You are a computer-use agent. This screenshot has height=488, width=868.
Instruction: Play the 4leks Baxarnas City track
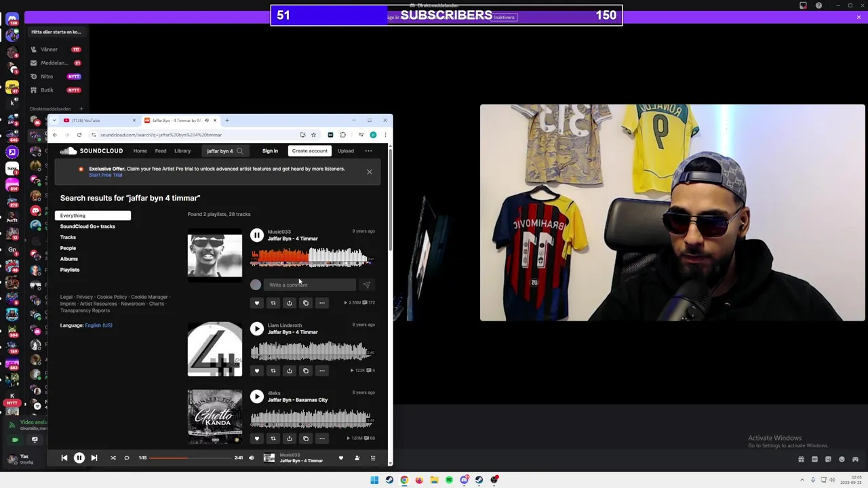[256, 396]
